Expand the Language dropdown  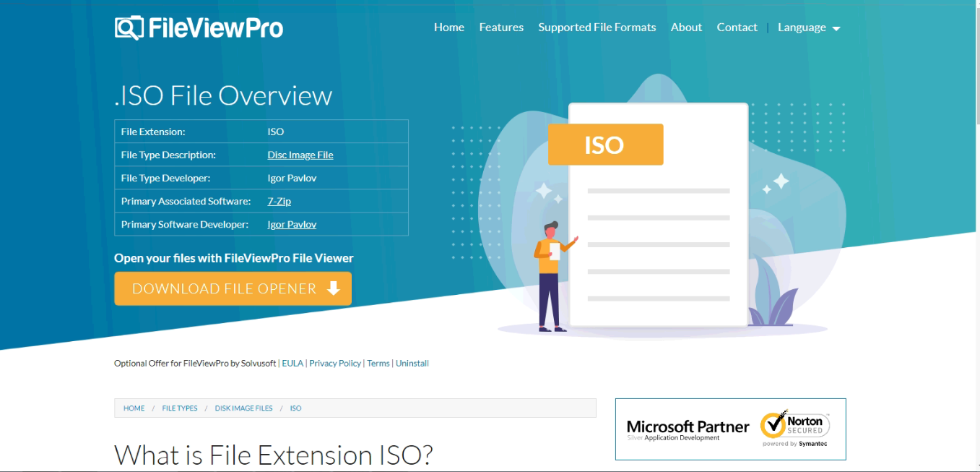coord(809,27)
